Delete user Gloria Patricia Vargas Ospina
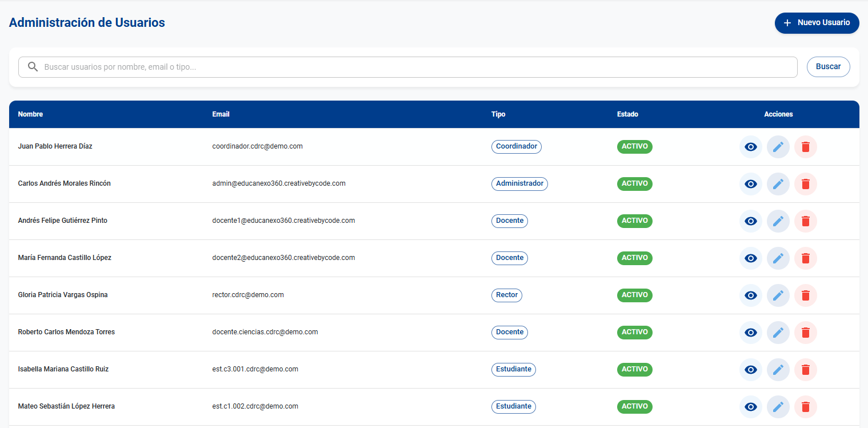Viewport: 868px width, 428px height. (x=806, y=295)
